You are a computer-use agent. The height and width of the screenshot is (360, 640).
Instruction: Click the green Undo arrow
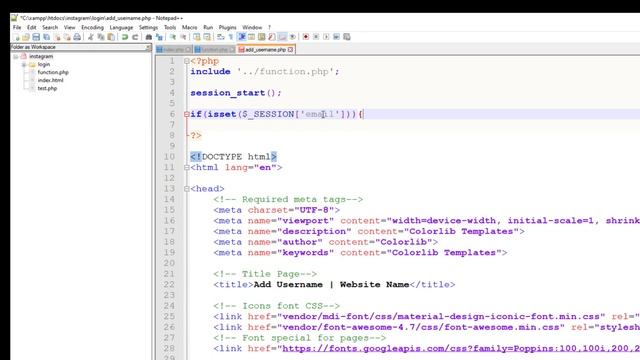point(125,37)
